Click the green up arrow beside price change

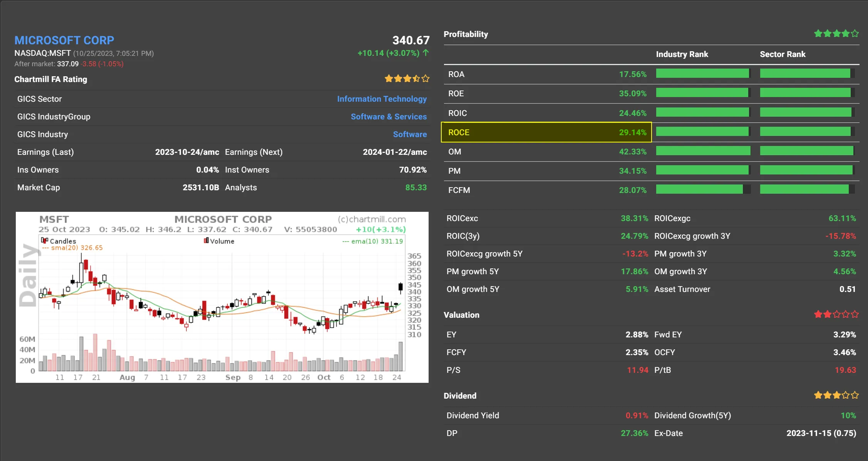[x=426, y=53]
